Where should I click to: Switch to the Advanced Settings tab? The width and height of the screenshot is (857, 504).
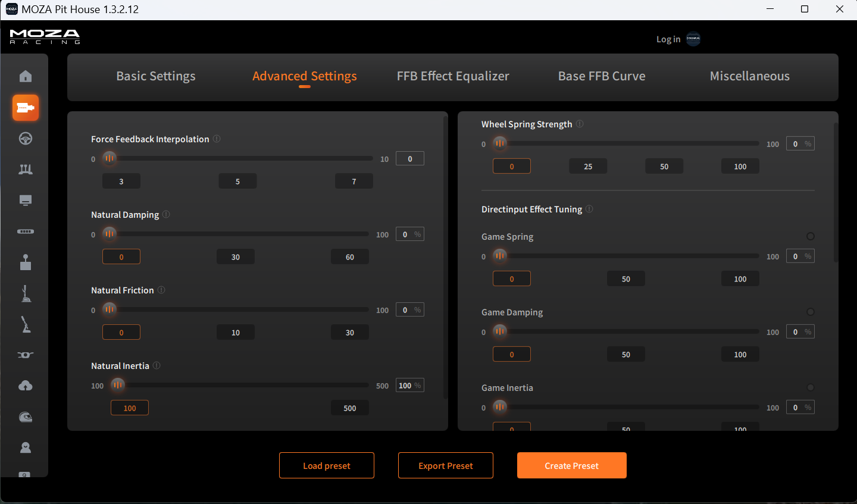tap(305, 76)
